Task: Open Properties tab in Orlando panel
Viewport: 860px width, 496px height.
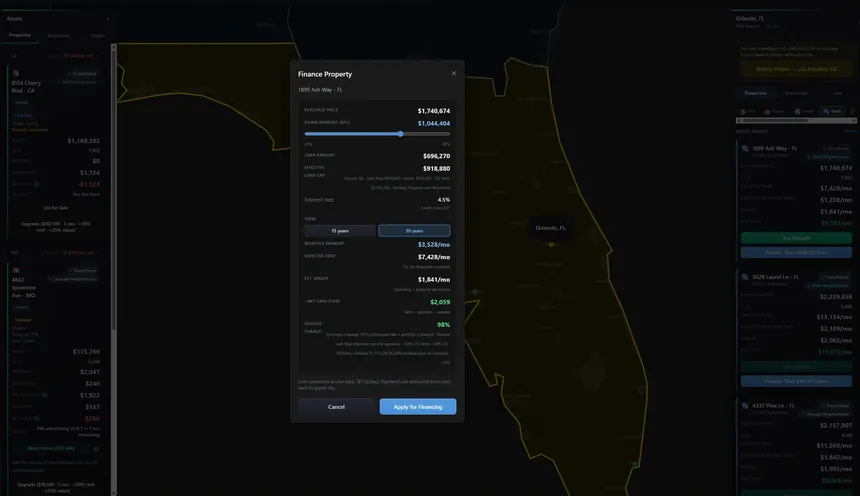Action: coord(755,93)
